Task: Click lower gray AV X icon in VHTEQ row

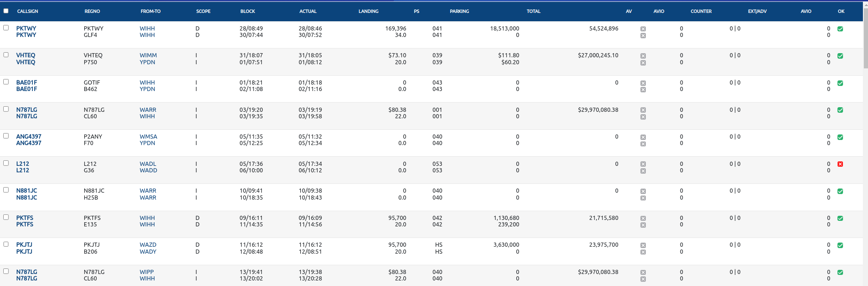Action: click(643, 63)
